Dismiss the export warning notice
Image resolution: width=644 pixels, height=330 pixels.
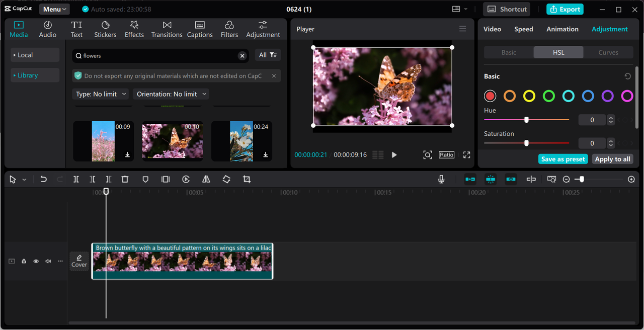point(274,76)
